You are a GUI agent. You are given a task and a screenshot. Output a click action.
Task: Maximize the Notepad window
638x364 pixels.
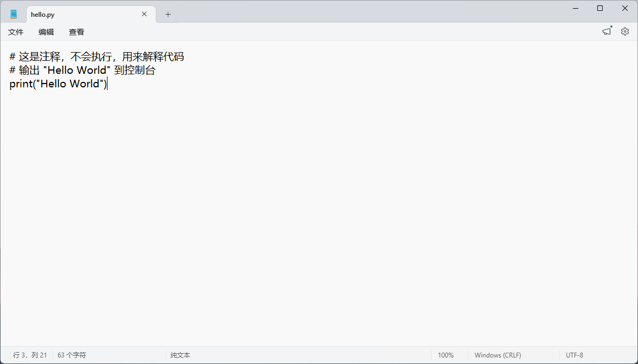pyautogui.click(x=600, y=8)
